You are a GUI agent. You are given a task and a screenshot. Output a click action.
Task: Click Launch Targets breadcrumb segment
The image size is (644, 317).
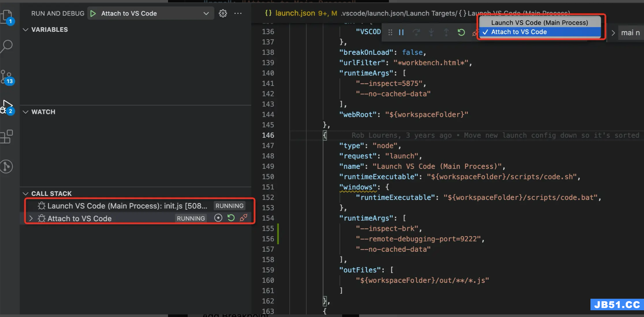coord(431,13)
